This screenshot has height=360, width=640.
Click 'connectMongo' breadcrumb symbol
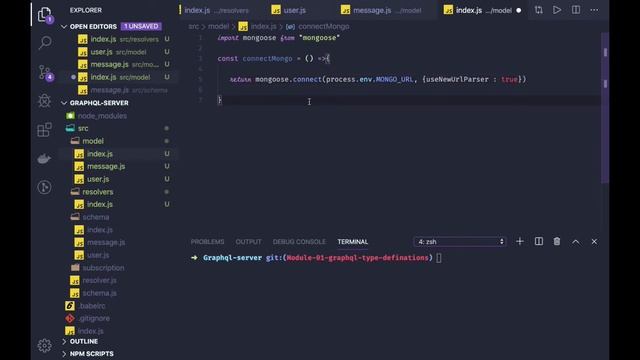point(324,27)
